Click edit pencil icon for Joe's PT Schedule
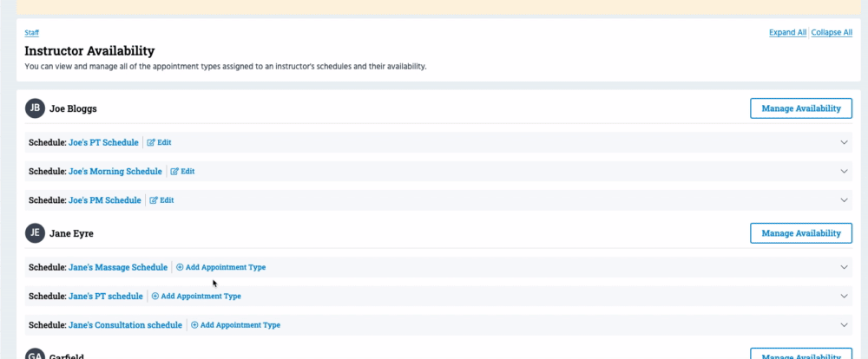This screenshot has width=868, height=359. point(151,142)
